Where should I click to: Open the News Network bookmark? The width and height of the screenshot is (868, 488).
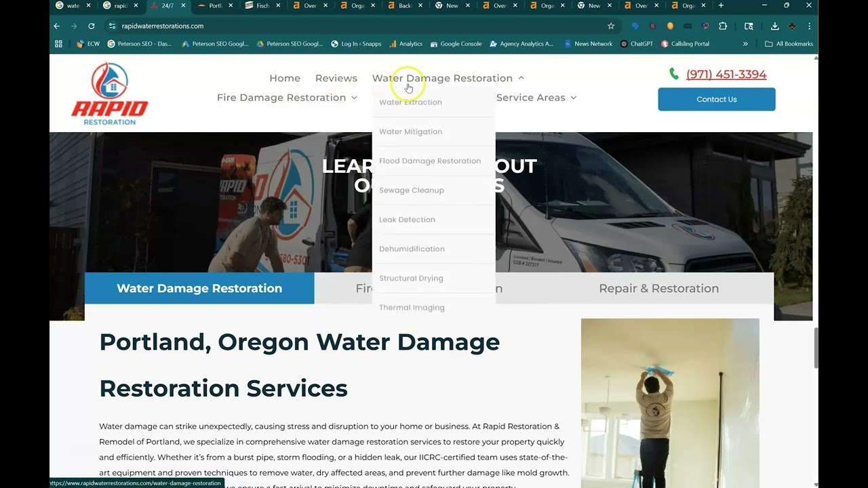click(x=588, y=43)
